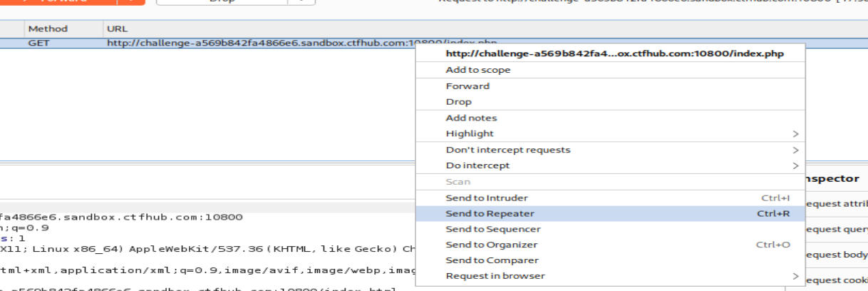This screenshot has height=291, width=868.
Task: Choose Send to Intruder from context menu
Action: [x=487, y=198]
